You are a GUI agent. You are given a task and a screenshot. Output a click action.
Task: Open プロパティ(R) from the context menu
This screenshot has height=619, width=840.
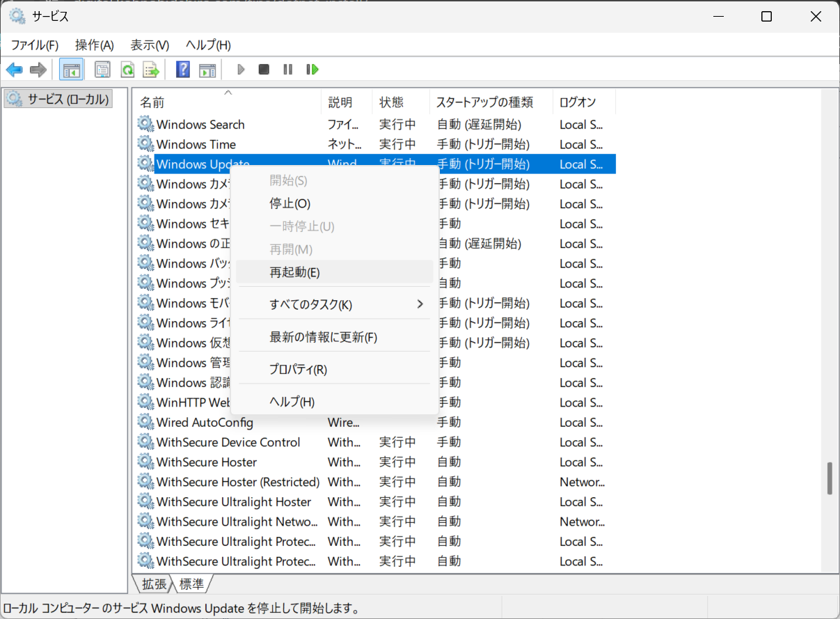298,369
